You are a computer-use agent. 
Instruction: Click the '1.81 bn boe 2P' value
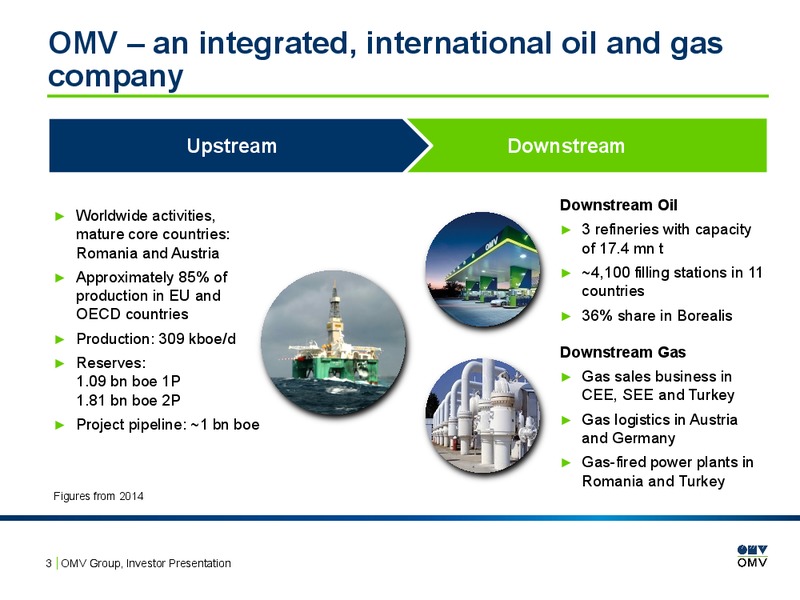tap(128, 400)
